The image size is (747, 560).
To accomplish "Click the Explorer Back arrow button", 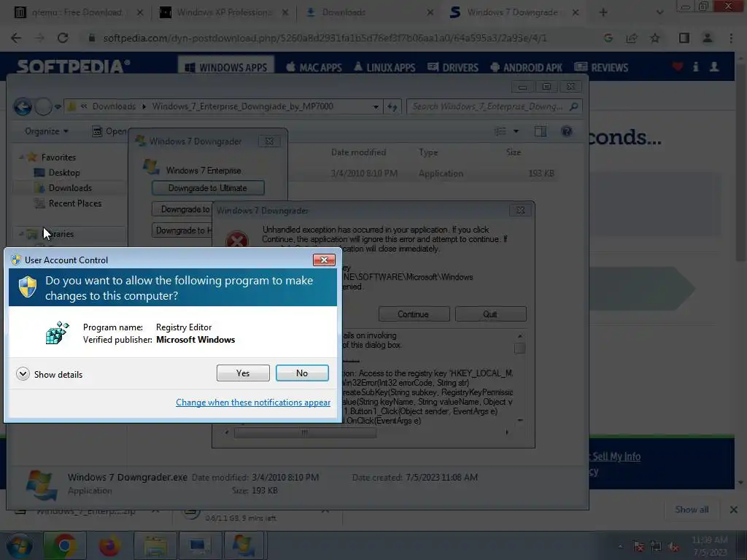I will tap(23, 106).
